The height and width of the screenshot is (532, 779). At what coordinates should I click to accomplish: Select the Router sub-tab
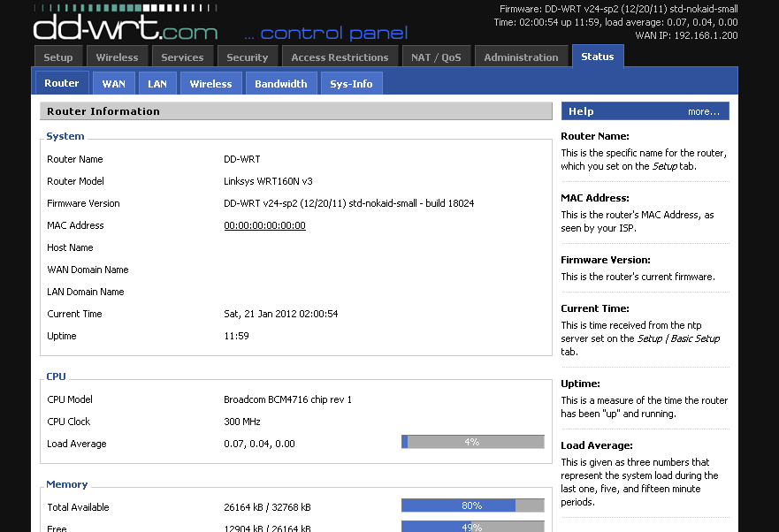click(62, 83)
